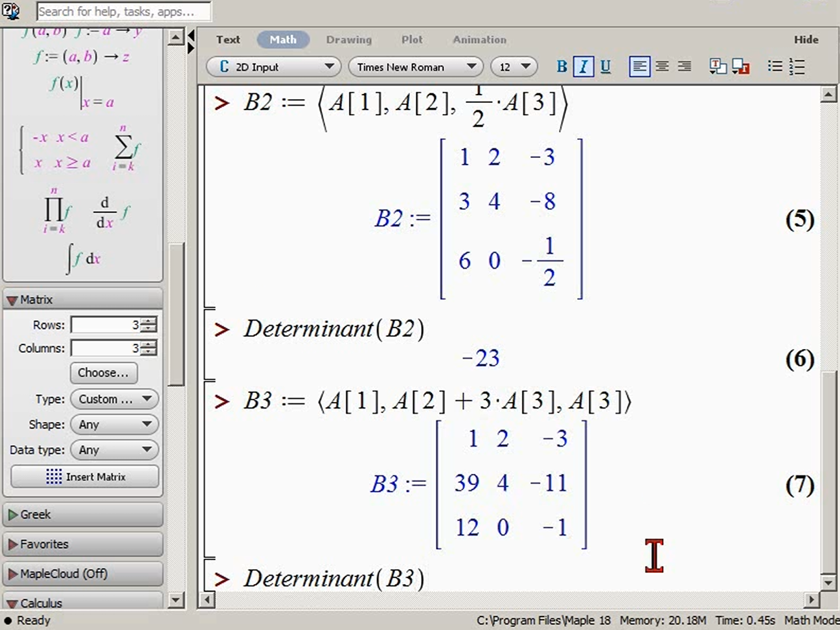The width and height of the screenshot is (840, 630).
Task: Insert the integral f dx template
Action: (x=84, y=259)
